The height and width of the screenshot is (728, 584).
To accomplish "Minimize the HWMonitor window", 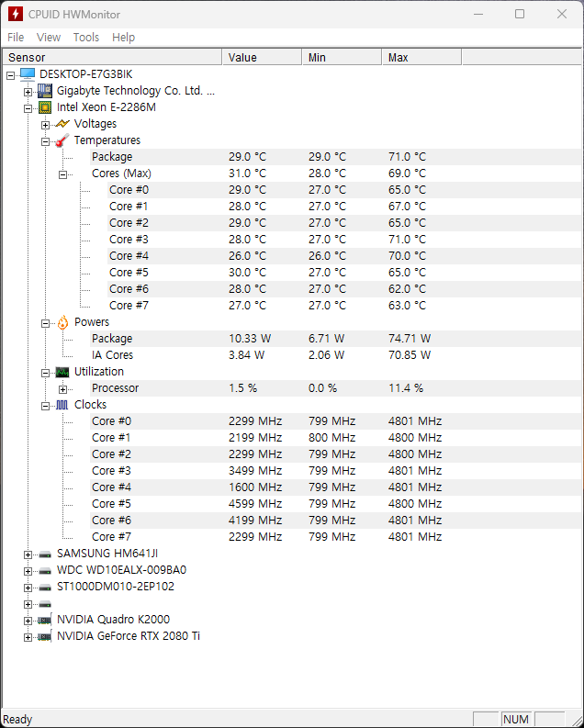I will 478,14.
